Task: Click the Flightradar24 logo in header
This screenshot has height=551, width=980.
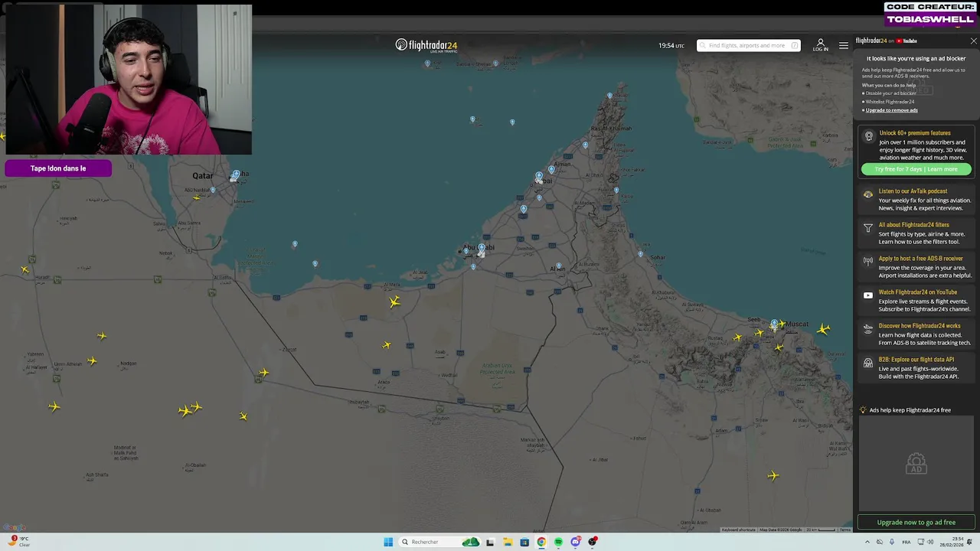Action: tap(426, 45)
